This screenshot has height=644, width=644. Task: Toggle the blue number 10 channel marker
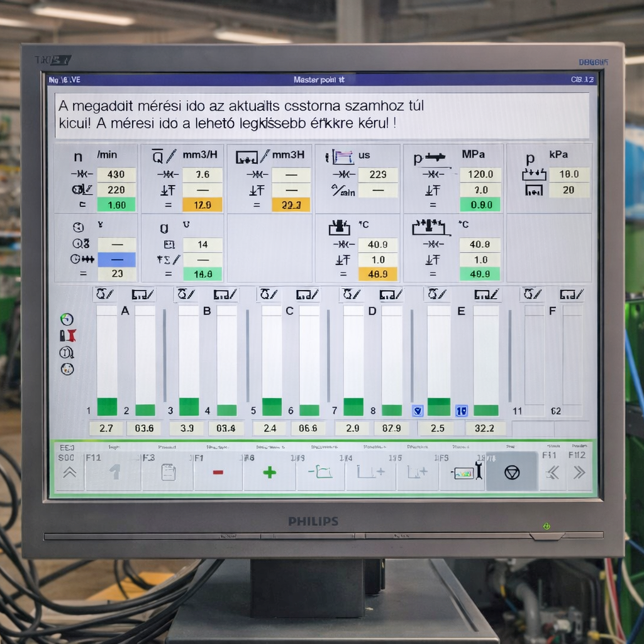pos(461,411)
